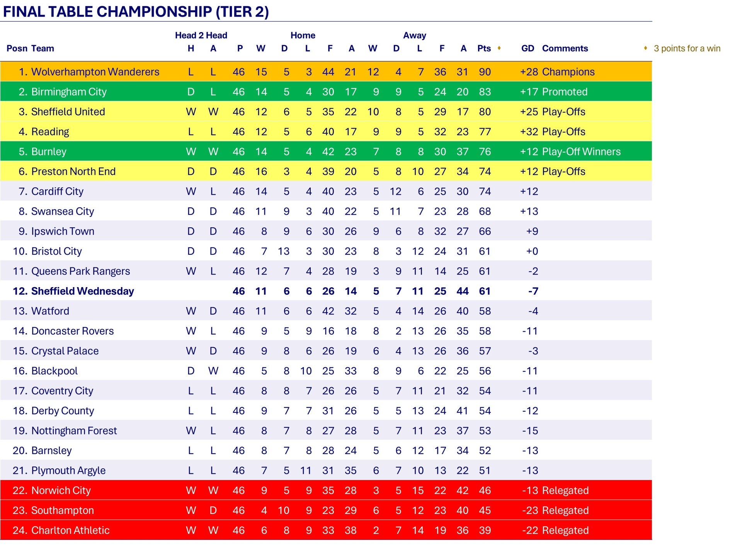Click Burnley's 'Play-Off Winners' comment
This screenshot has height=560, width=742.
coord(581,151)
